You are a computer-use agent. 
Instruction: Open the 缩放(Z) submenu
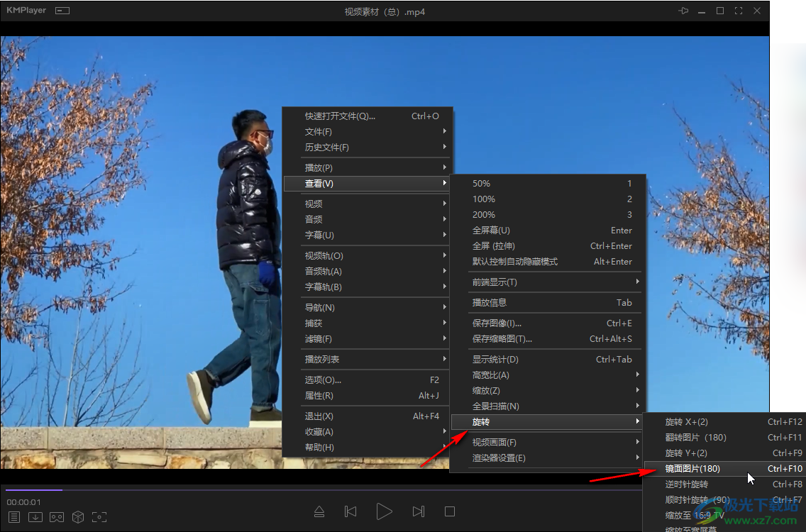pyautogui.click(x=547, y=391)
